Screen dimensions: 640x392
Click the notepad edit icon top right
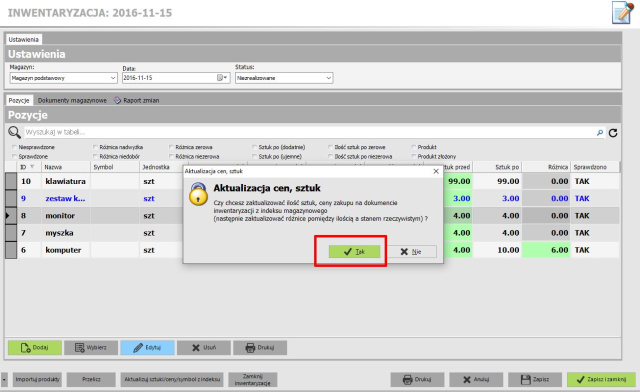click(x=623, y=12)
